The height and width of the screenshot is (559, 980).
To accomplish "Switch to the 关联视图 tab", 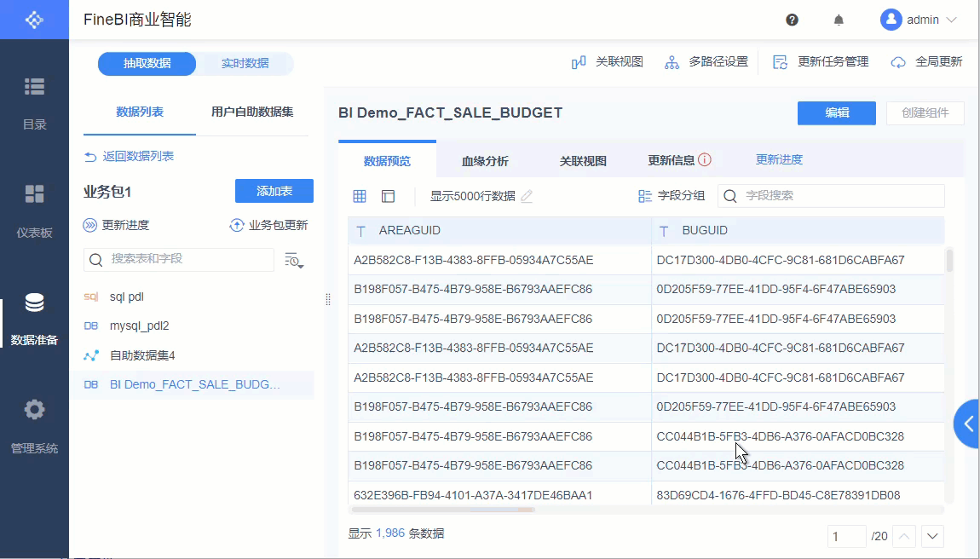I will tap(583, 161).
